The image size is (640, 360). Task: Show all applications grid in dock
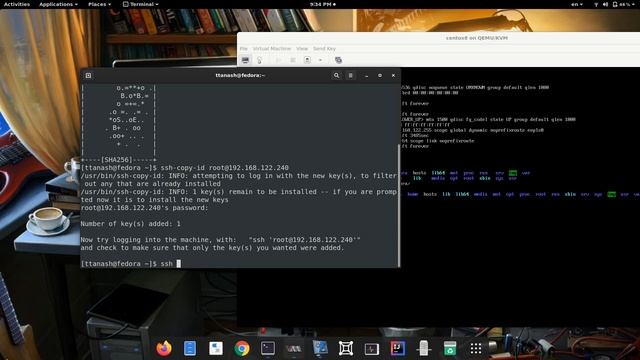pyautogui.click(x=476, y=348)
